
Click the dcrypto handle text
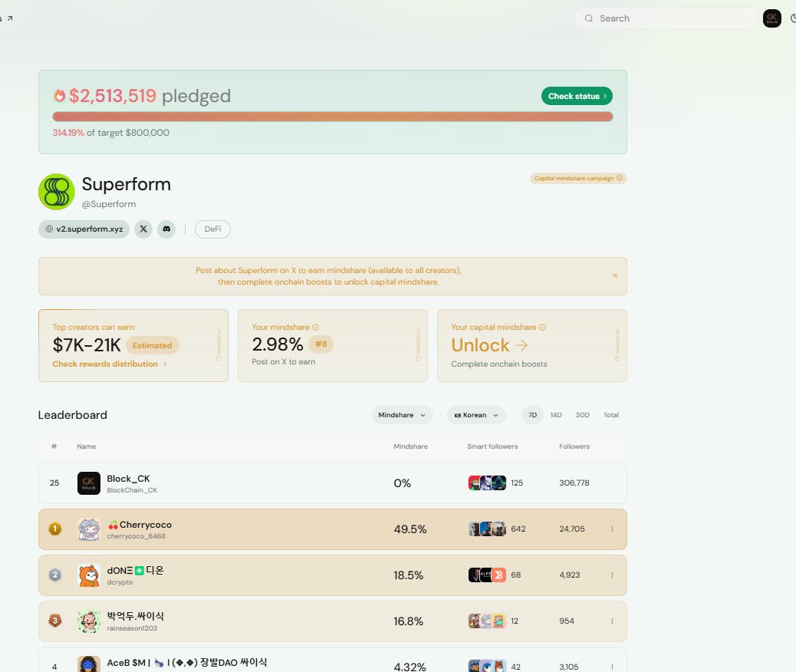pos(120,582)
